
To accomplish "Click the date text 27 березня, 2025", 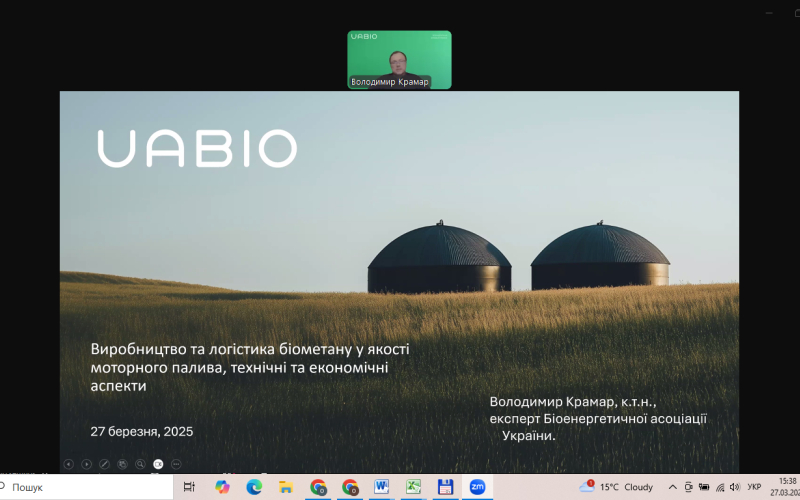I will tap(142, 432).
